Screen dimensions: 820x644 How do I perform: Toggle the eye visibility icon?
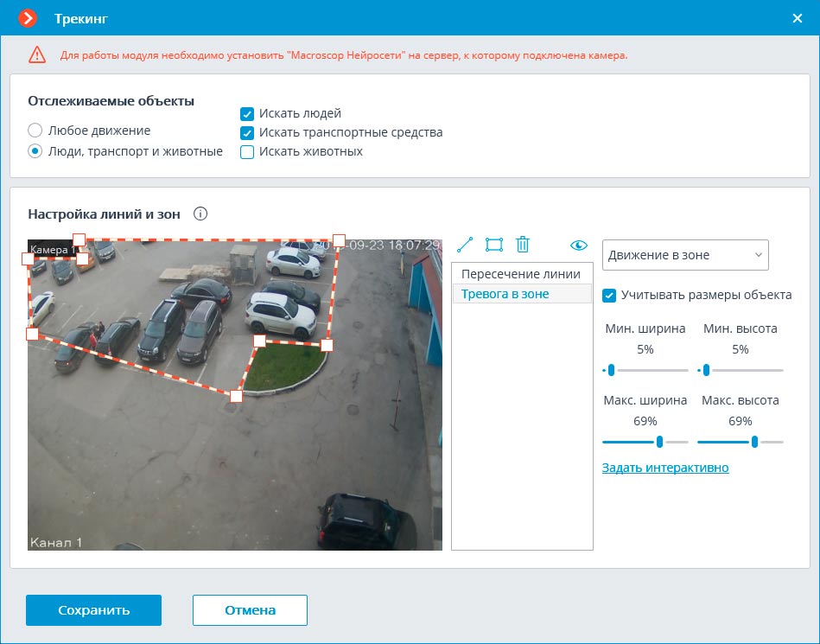(578, 245)
